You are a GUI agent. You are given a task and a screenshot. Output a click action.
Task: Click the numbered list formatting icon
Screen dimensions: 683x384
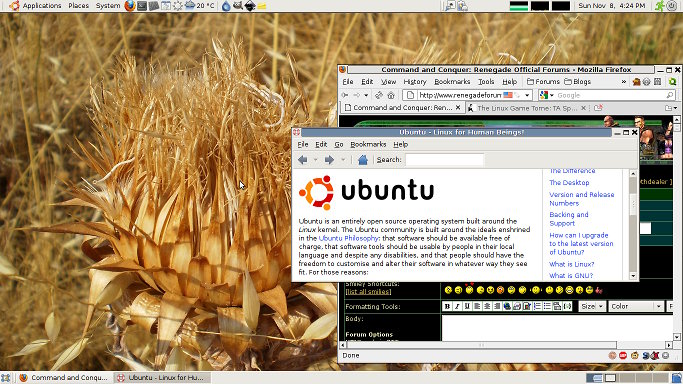[x=537, y=307]
